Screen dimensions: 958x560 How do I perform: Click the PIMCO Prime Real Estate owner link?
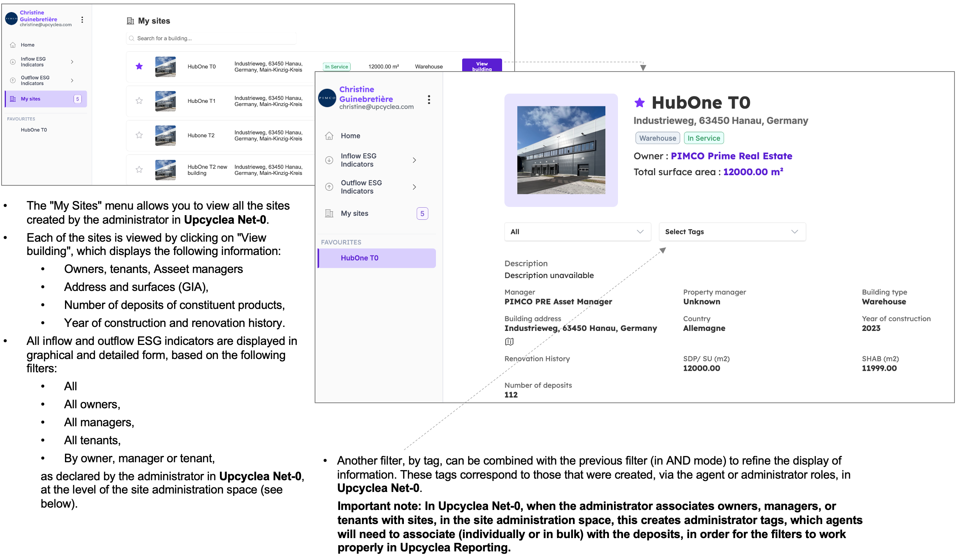point(731,156)
